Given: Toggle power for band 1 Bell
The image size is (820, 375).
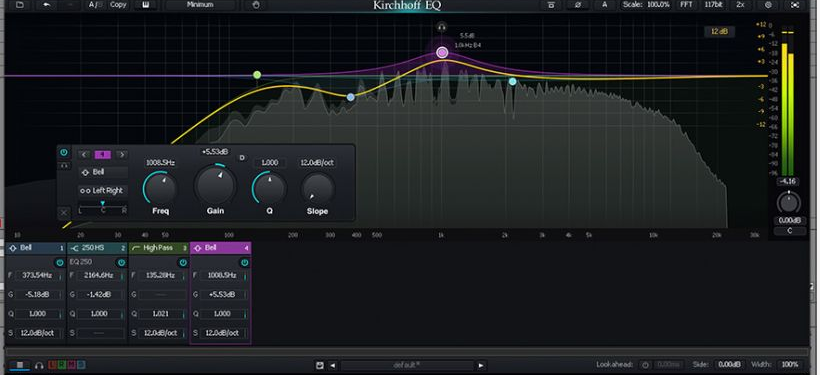Looking at the screenshot, I should pos(60,263).
